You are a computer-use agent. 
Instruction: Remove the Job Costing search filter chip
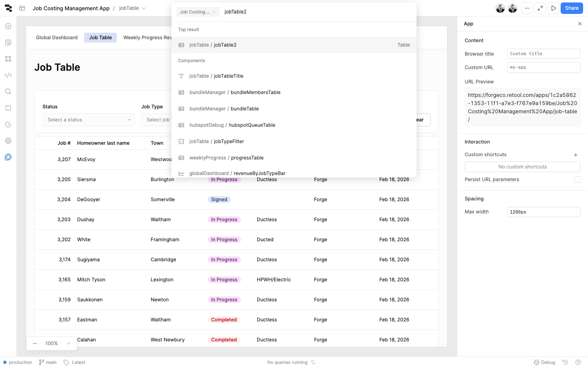click(214, 12)
